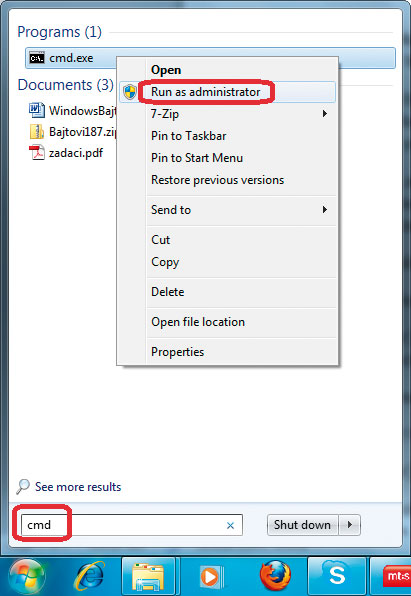Viewport: 411px width, 596px height.
Task: Open Windows Explorer folder icon in taskbar
Action: pyautogui.click(x=148, y=577)
